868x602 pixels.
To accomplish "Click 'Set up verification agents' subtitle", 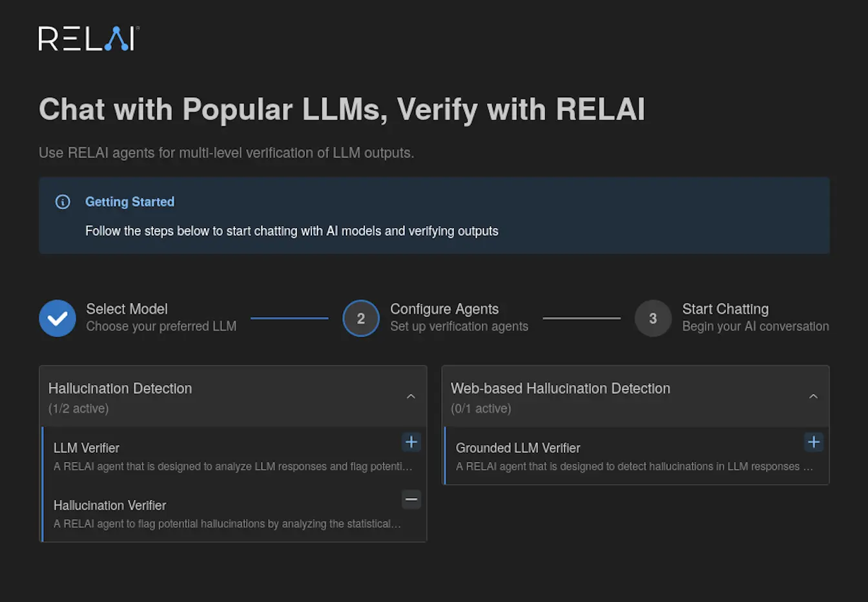I will 459,326.
